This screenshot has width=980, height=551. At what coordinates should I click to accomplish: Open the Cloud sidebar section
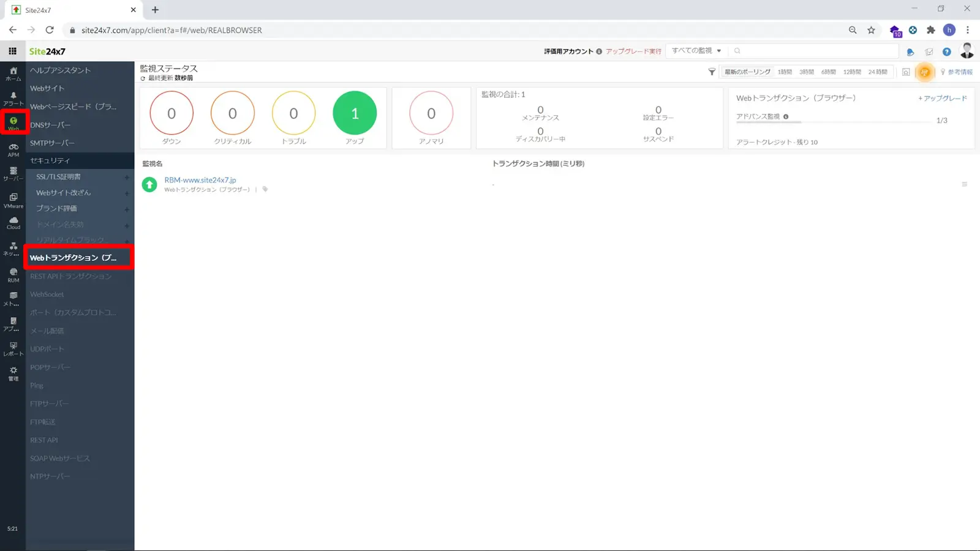click(13, 223)
